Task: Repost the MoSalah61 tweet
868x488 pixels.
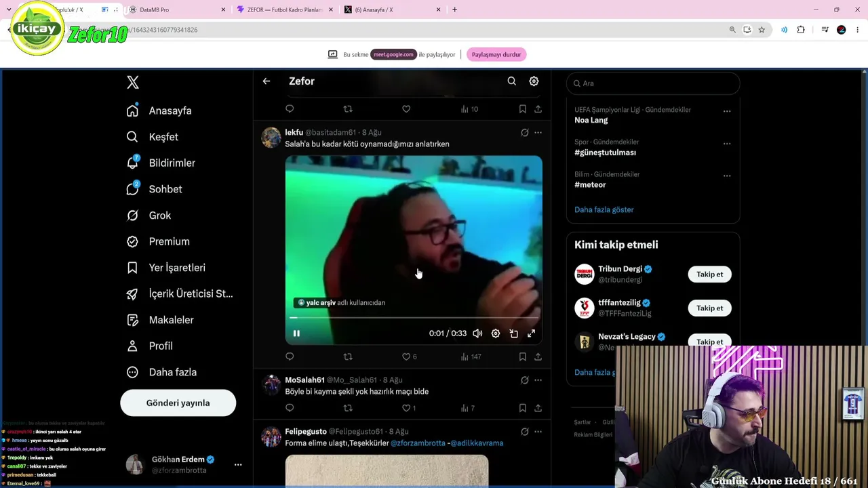Action: [348, 408]
